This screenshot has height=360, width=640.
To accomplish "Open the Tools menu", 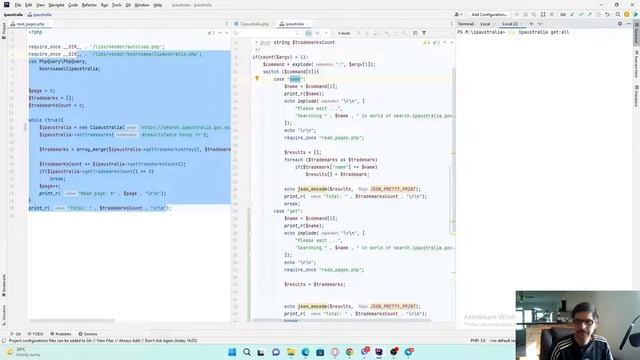I will (x=117, y=5).
